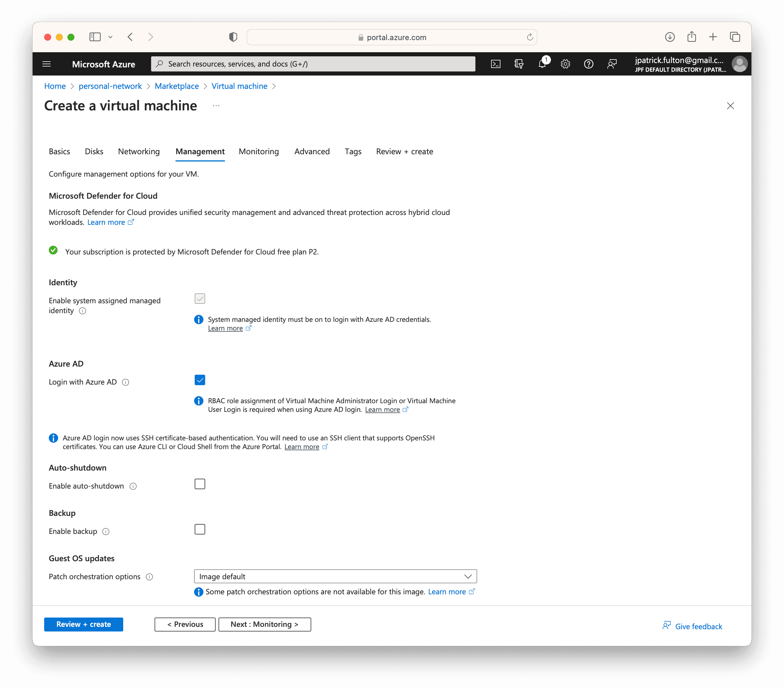Toggle the Safari sidebar

click(x=95, y=37)
